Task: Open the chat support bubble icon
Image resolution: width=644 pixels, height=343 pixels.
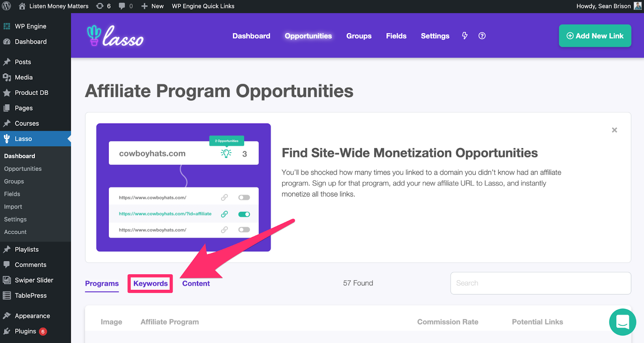Action: (623, 322)
